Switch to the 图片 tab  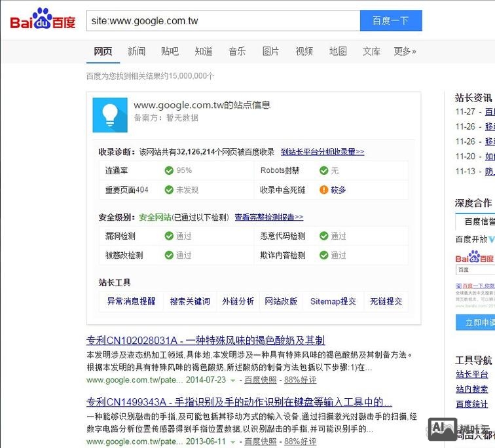click(270, 51)
